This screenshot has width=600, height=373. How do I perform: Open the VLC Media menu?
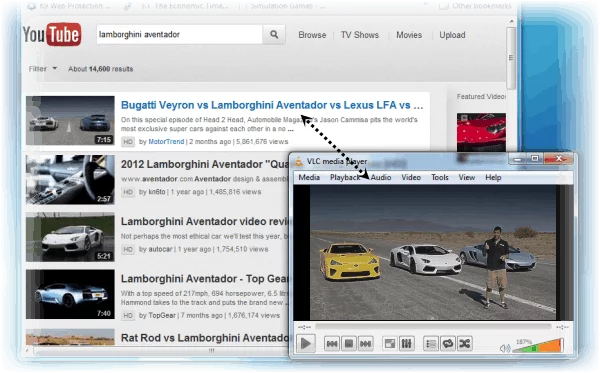click(x=309, y=177)
